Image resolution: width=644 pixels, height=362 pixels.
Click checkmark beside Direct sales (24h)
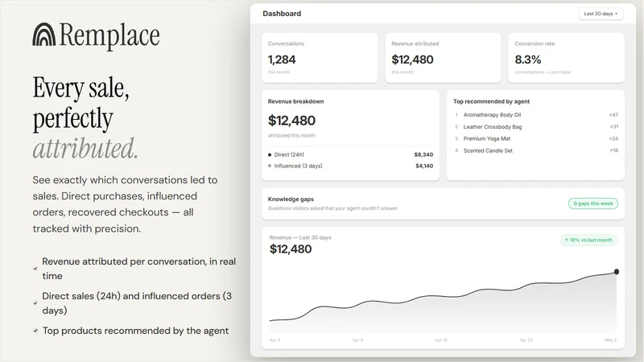(35, 303)
